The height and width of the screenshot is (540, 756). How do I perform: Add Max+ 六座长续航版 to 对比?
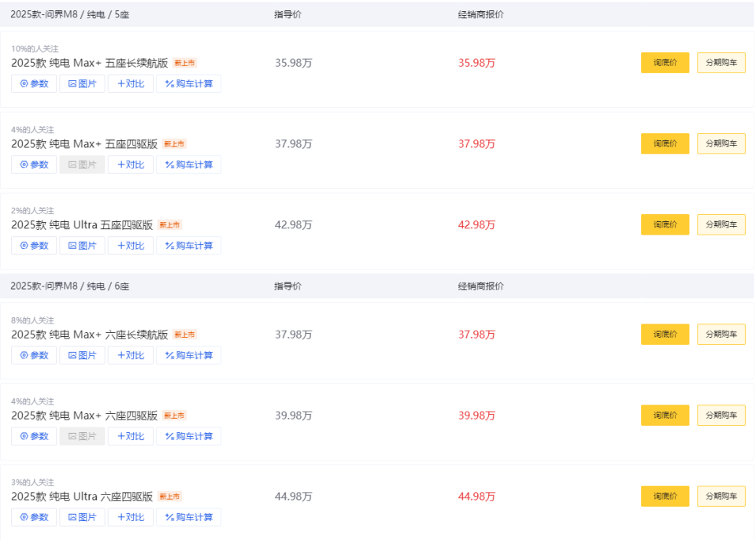pyautogui.click(x=131, y=355)
